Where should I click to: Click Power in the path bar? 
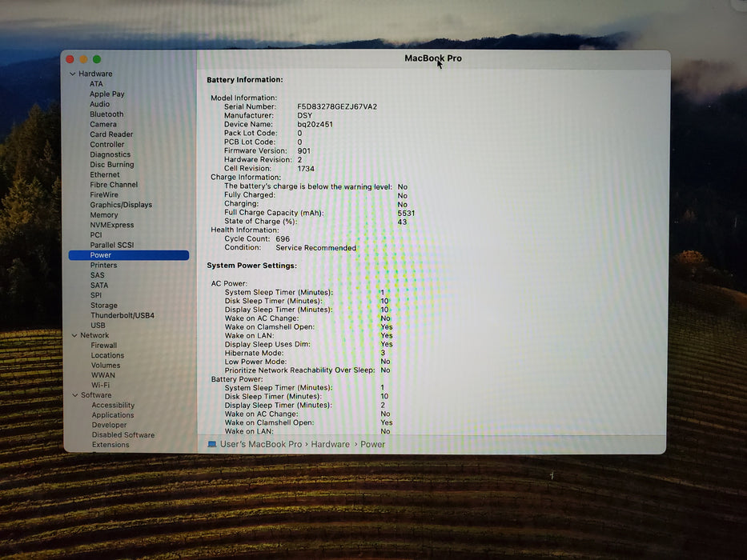[x=372, y=444]
